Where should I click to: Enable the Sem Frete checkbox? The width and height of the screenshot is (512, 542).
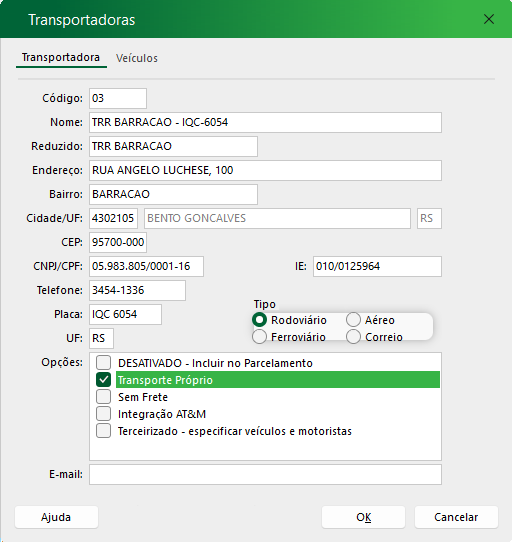[x=103, y=396]
